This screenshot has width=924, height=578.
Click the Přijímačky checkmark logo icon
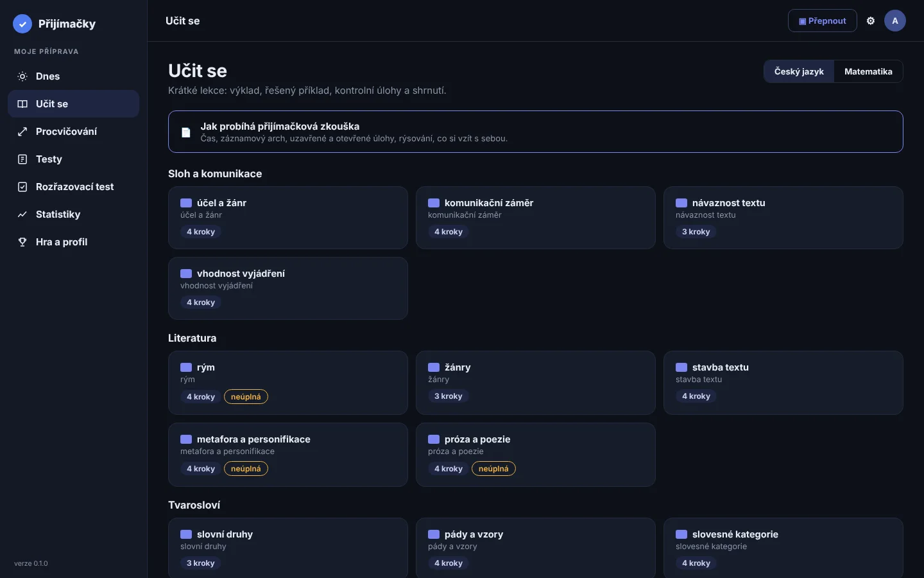pos(22,24)
